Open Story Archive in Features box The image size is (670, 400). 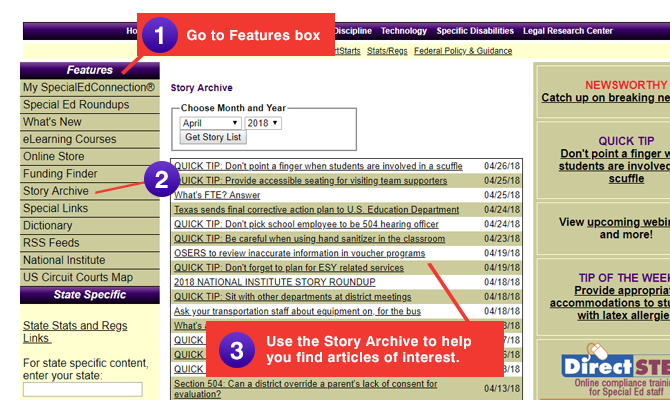(x=56, y=191)
